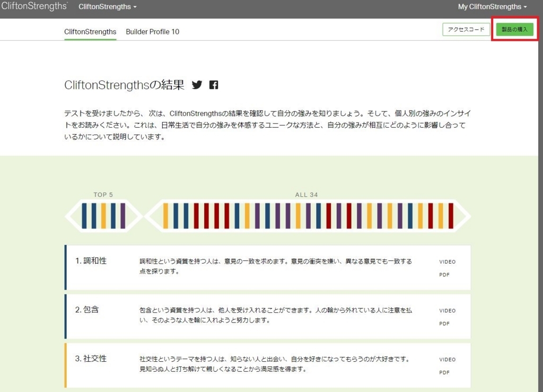Switch to the Builder Profile 10 tab
543x392 pixels.
[152, 31]
